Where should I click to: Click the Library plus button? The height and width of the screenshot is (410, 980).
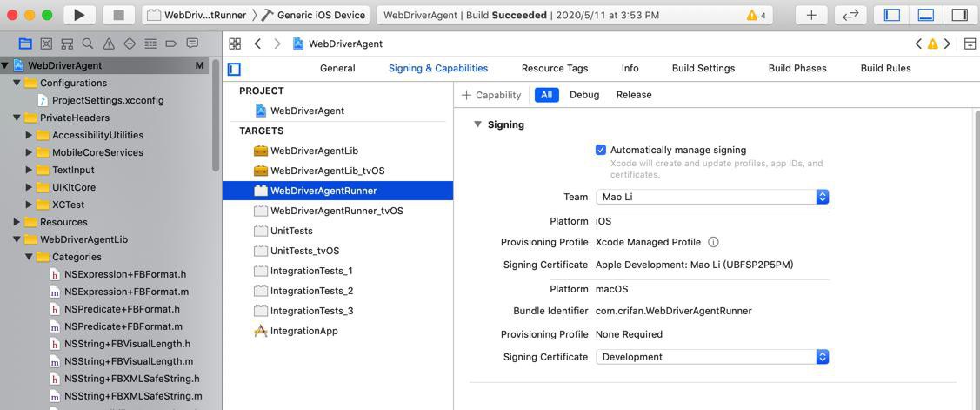coord(812,15)
